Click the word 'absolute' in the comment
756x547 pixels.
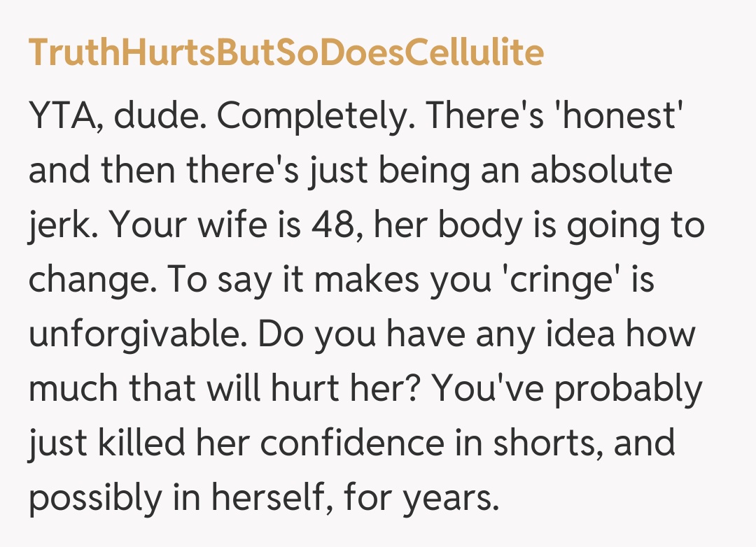click(601, 171)
